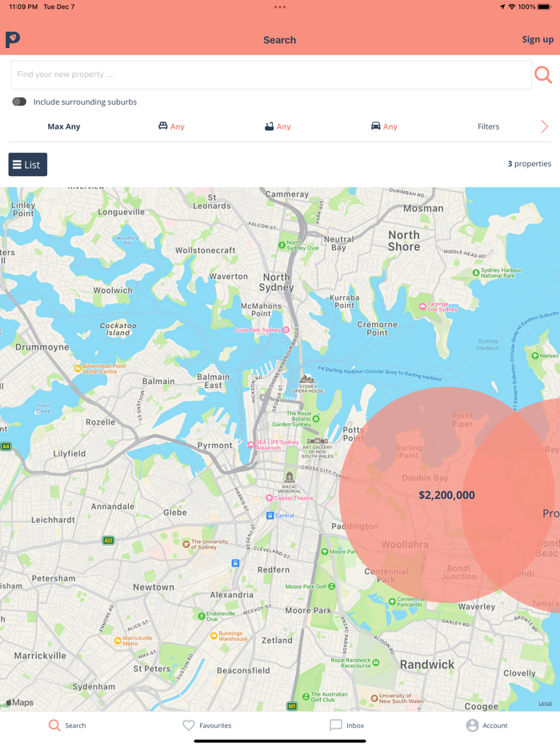560x747 pixels.
Task: Open the bedrooms filter icon
Action: [163, 126]
